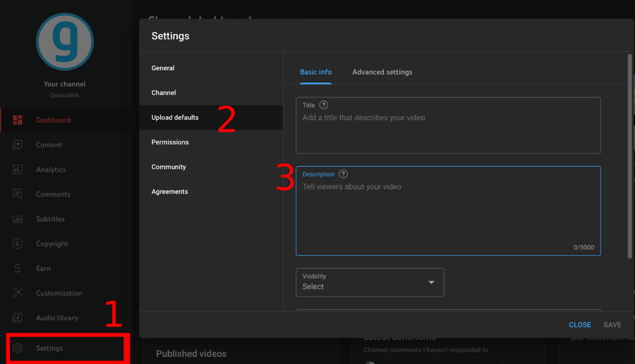Open the Permissions settings section

tap(170, 142)
